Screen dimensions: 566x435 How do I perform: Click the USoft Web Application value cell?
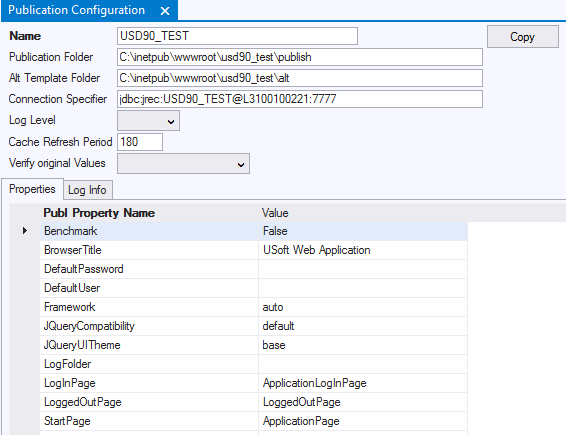click(x=363, y=250)
